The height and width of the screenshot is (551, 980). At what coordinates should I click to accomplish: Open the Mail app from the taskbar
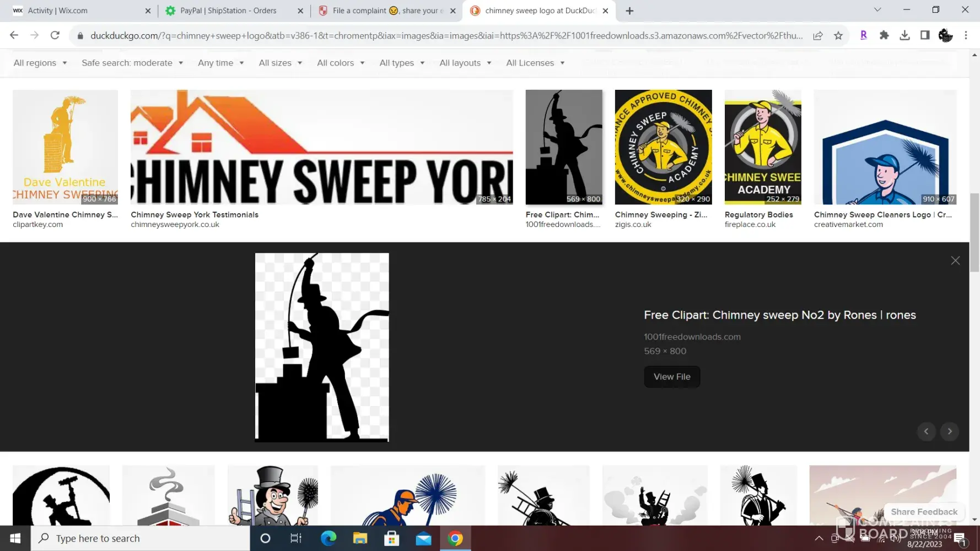pyautogui.click(x=423, y=538)
